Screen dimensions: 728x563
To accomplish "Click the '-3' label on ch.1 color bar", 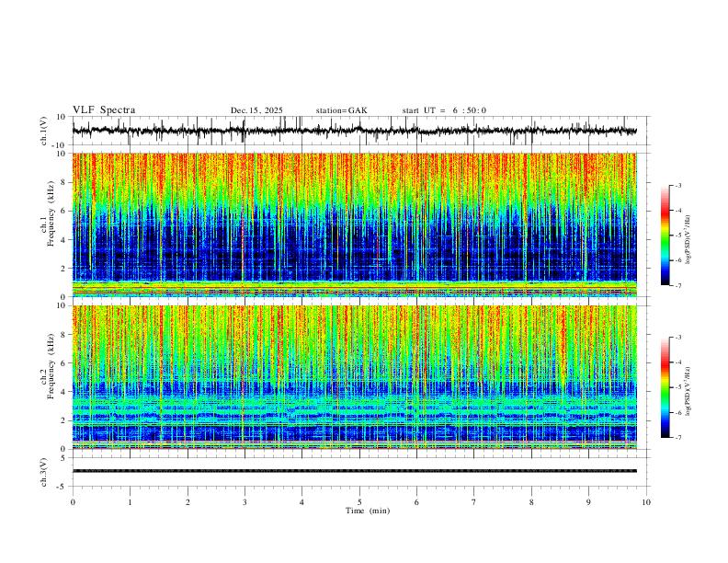I will tap(678, 185).
